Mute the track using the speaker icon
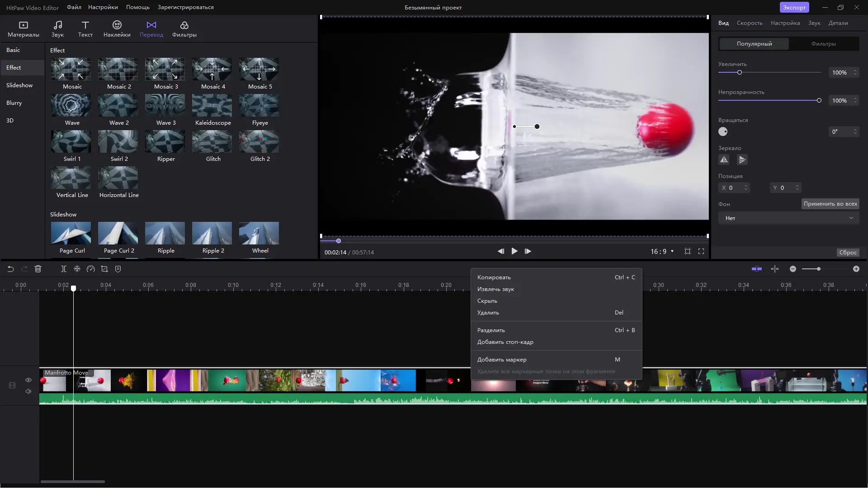 click(28, 391)
